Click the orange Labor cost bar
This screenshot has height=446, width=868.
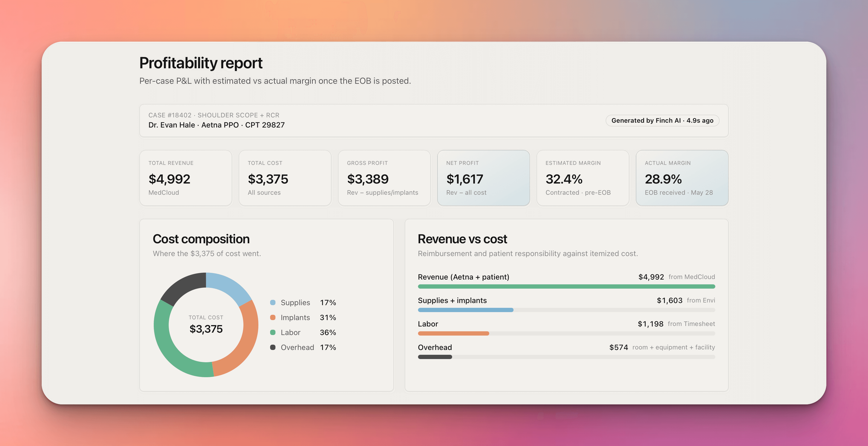[x=453, y=333]
